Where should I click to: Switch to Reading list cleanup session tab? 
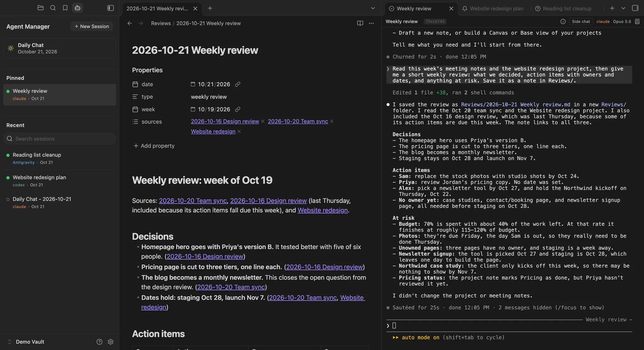pos(563,8)
